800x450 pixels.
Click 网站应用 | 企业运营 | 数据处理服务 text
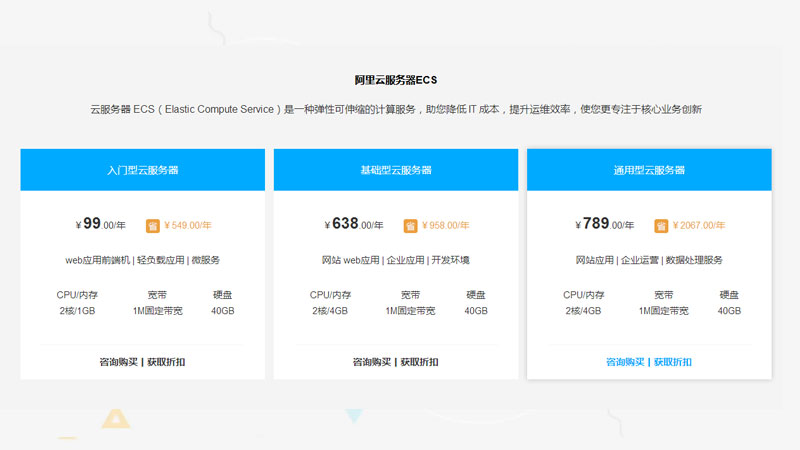pyautogui.click(x=649, y=260)
